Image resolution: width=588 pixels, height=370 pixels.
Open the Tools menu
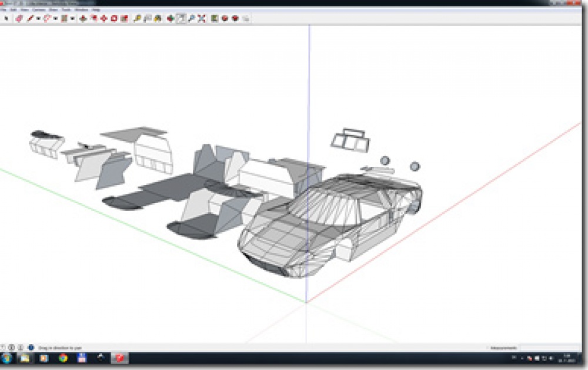(x=66, y=9)
